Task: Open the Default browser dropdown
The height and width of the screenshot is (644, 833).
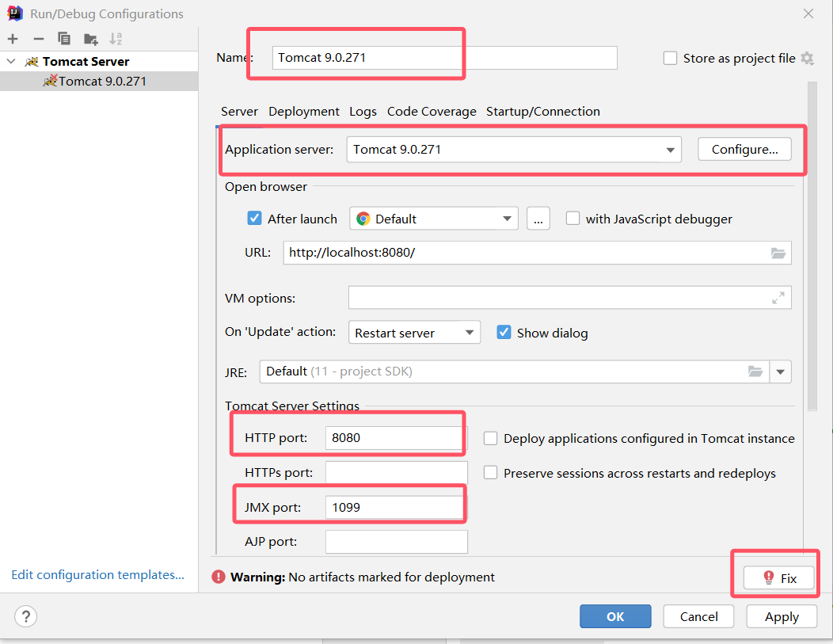Action: click(433, 219)
